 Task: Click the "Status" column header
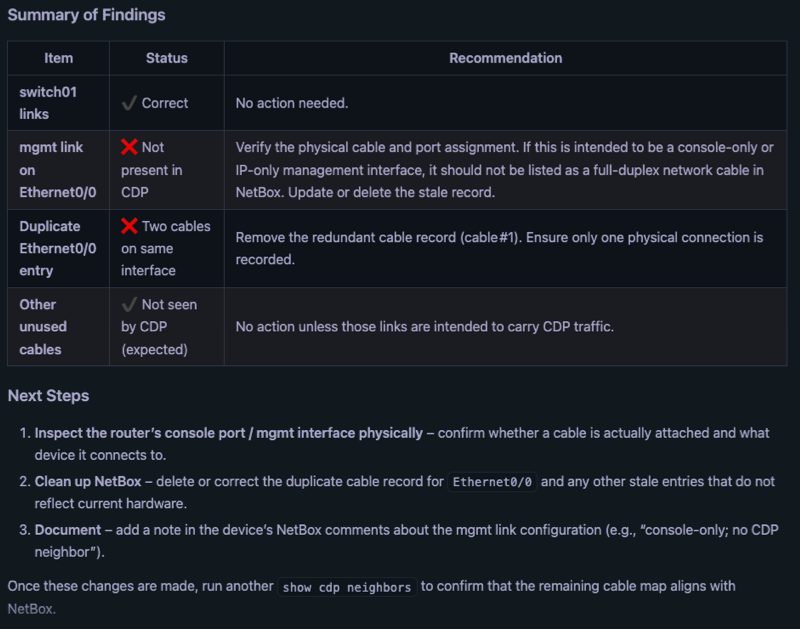pyautogui.click(x=166, y=58)
